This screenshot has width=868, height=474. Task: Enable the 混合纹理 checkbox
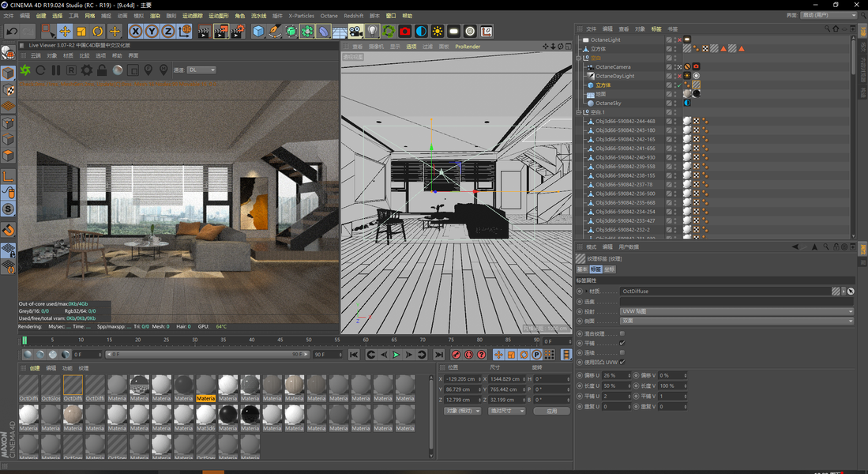[622, 333]
